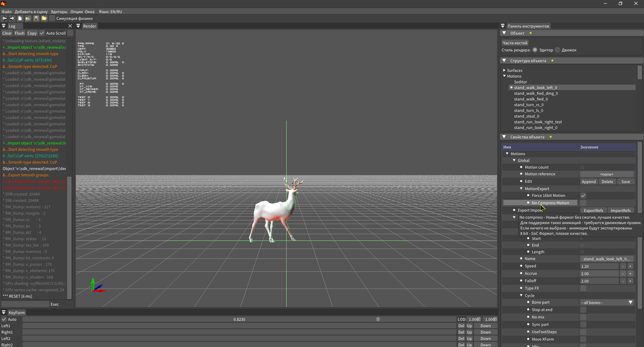Click the yellow folder toolbar icon
644x347 pixels.
[44, 19]
